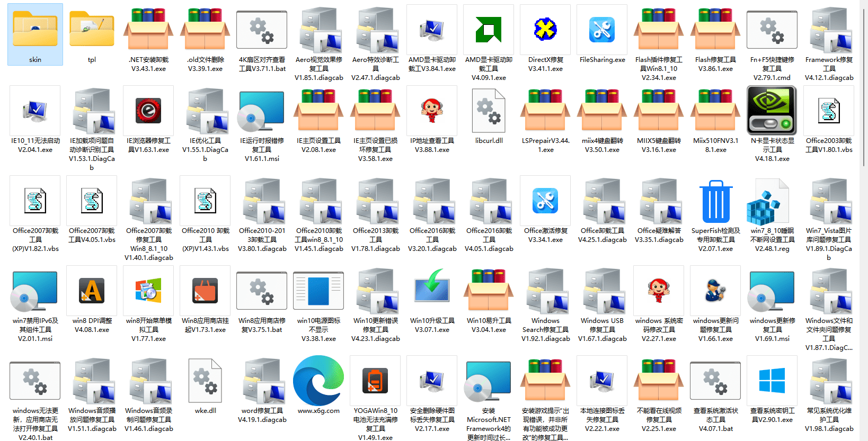Select the win8开始菜单模拟工具 icon

(x=148, y=290)
